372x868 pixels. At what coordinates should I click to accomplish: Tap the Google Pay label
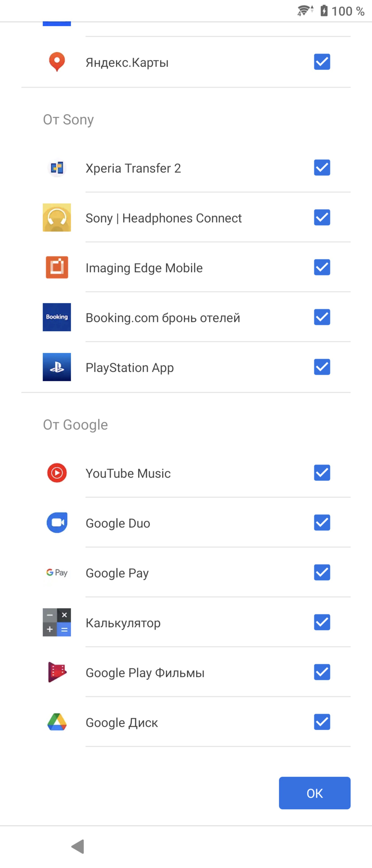click(117, 573)
